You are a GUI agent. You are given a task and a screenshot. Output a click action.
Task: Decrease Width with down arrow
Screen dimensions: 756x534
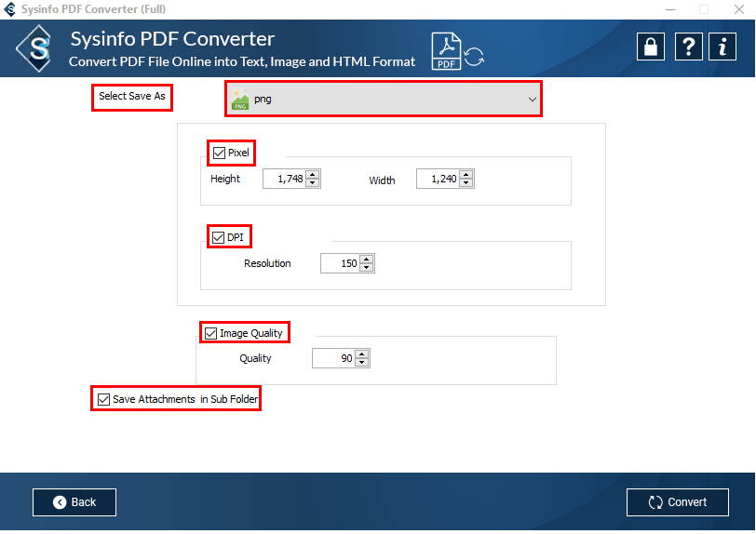466,182
